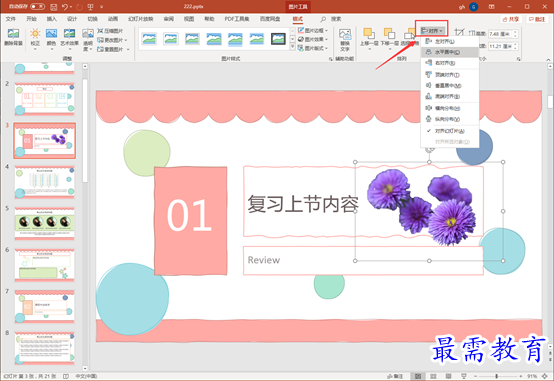Choose Align Center (水平居中) from menu
This screenshot has height=381, width=554.
450,52
